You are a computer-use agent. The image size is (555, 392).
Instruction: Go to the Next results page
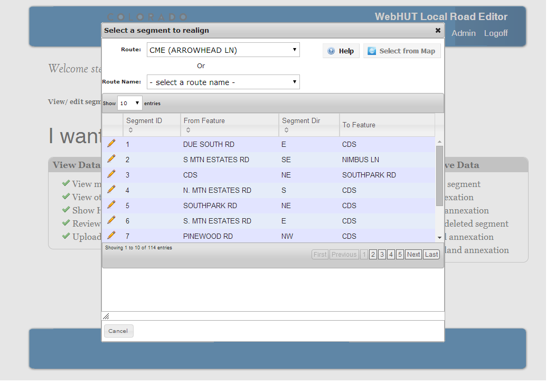(413, 254)
